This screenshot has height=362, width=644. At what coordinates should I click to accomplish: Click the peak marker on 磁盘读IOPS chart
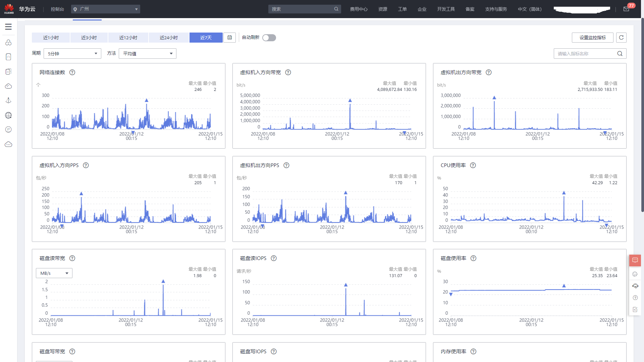click(x=346, y=285)
